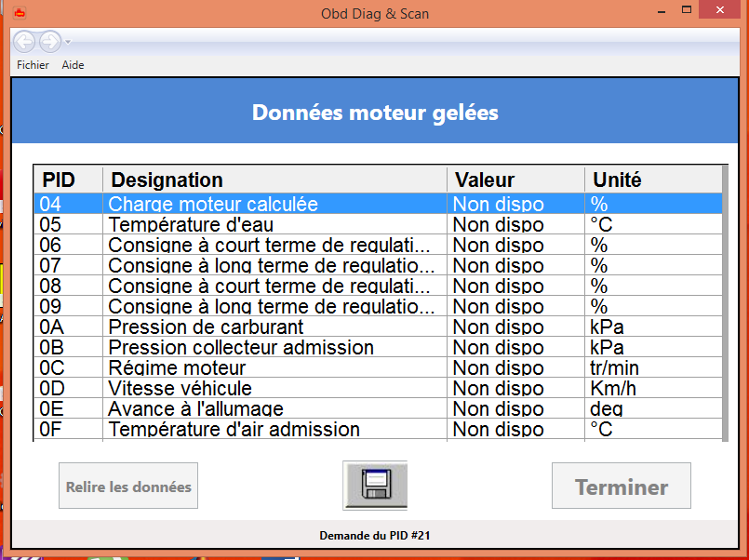The image size is (749, 560).
Task: Select the Charge moteur calculée row
Action: [378, 204]
